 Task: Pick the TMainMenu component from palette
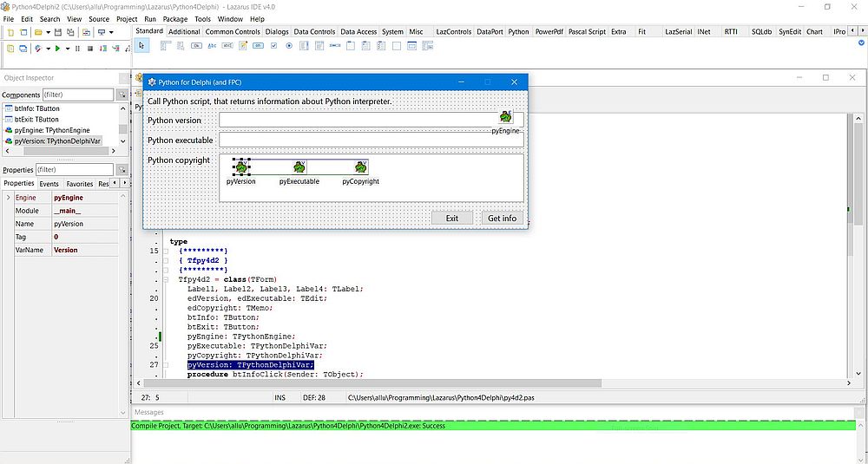pos(166,46)
